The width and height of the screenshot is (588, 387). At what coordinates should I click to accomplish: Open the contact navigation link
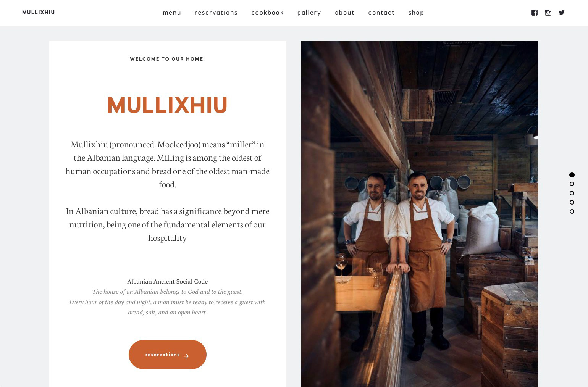(x=381, y=13)
